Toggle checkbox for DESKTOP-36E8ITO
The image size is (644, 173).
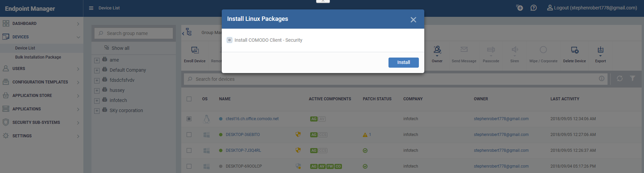click(x=189, y=135)
